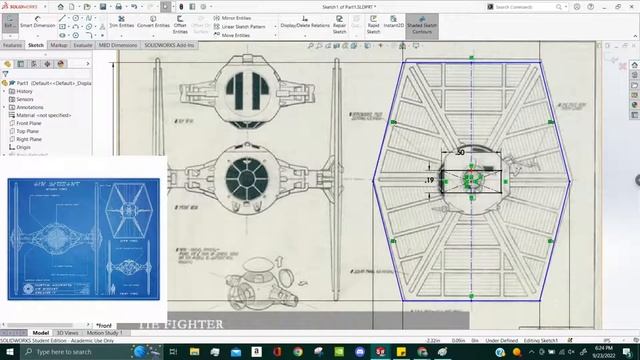Click the Windows Start button
Image resolution: width=640 pixels, height=360 pixels.
(10, 351)
